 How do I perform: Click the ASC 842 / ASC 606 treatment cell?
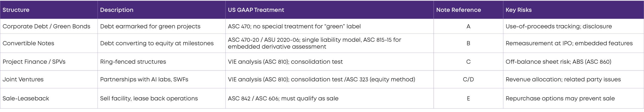[283, 98]
